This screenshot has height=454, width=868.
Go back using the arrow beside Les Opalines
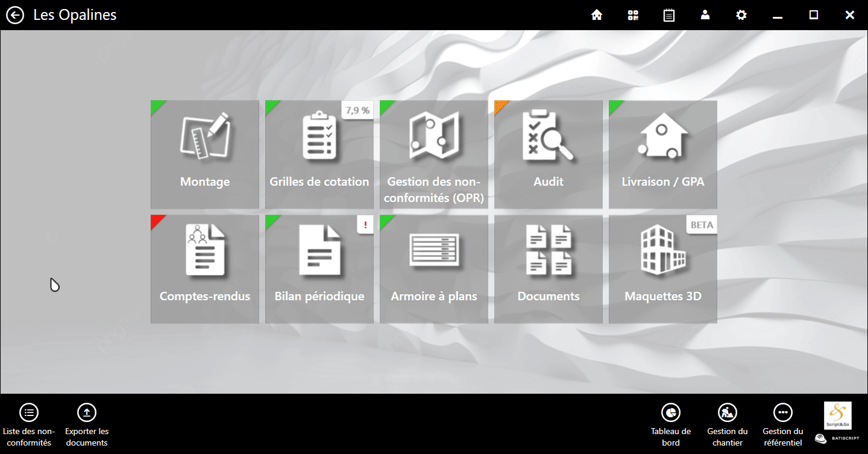15,15
